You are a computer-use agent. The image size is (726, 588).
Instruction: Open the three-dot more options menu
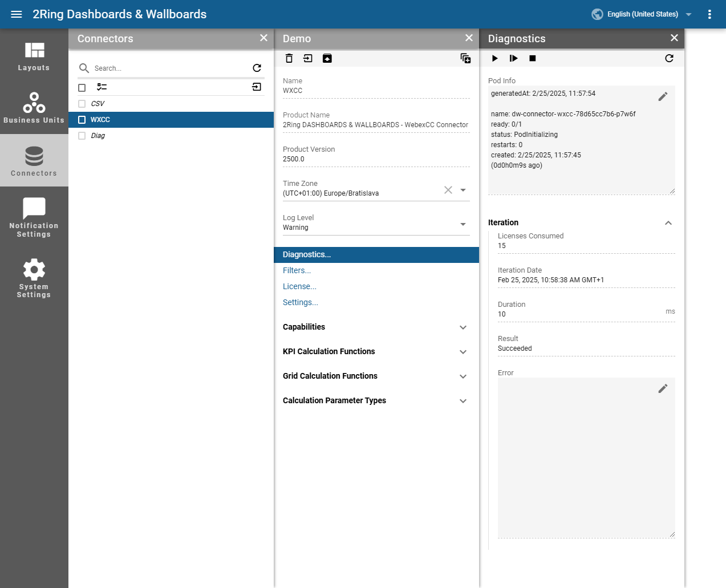tap(709, 14)
